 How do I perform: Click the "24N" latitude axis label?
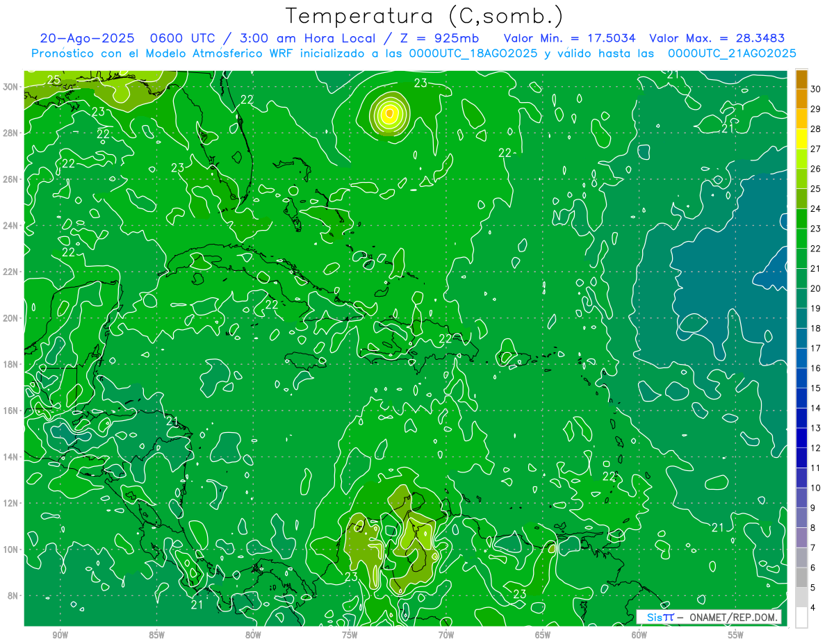tap(11, 225)
